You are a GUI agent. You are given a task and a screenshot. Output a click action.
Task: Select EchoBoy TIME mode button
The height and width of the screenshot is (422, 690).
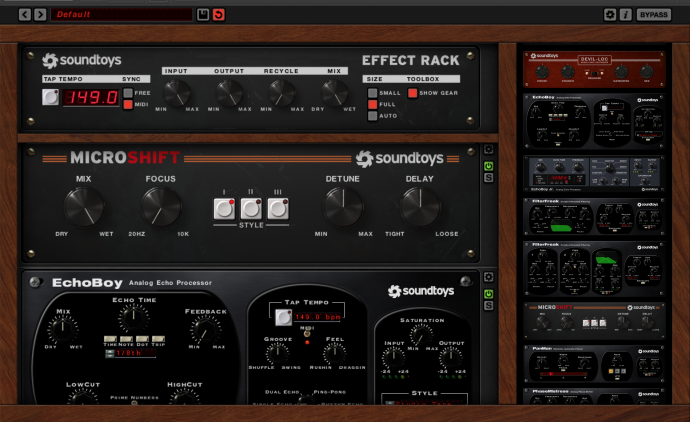(x=110, y=339)
